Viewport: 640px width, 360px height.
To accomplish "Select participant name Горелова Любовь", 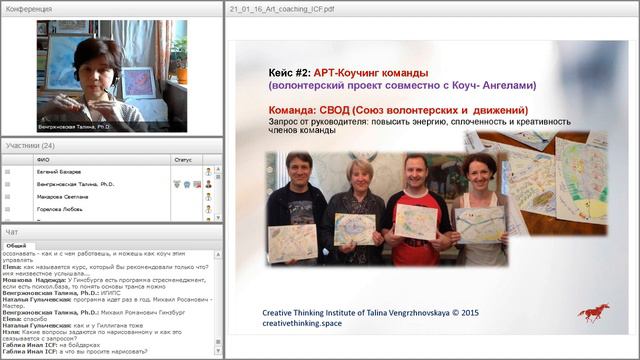I will pos(60,209).
